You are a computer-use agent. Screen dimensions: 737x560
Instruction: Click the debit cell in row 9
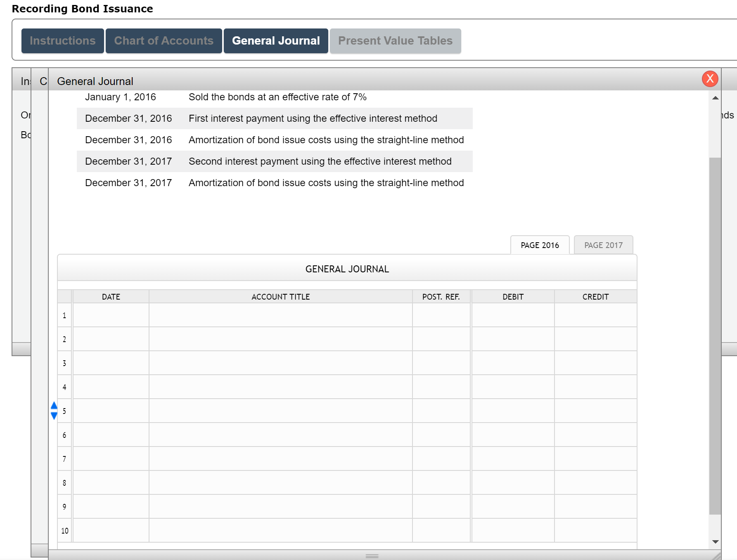point(513,507)
